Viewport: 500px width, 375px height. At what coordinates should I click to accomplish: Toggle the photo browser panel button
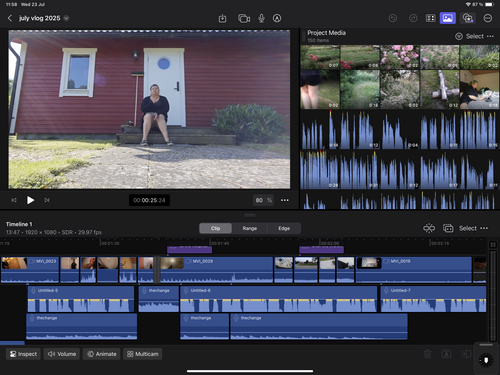point(448,18)
